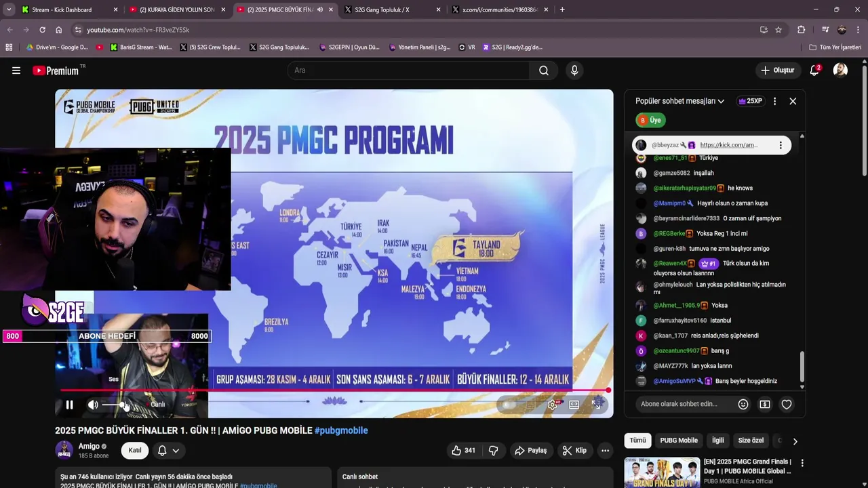Viewport: 868px width, 488px height.
Task: Type in the Ara search field
Action: tap(409, 70)
